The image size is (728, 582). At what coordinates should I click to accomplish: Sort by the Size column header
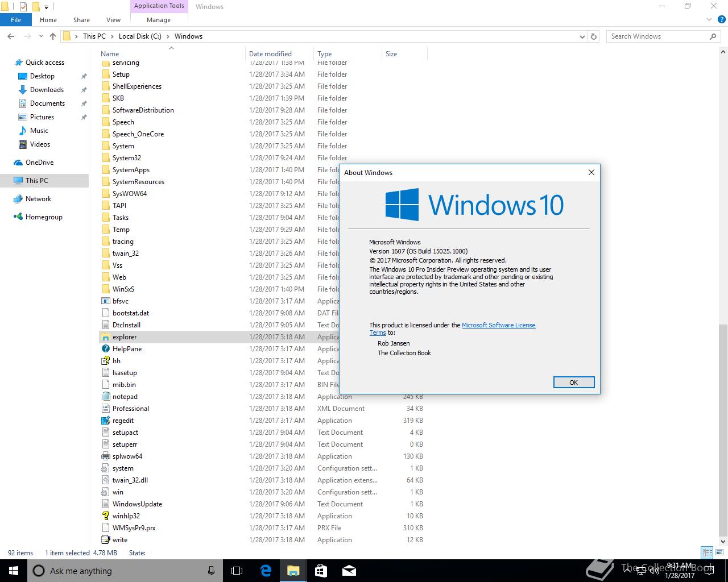tap(404, 54)
